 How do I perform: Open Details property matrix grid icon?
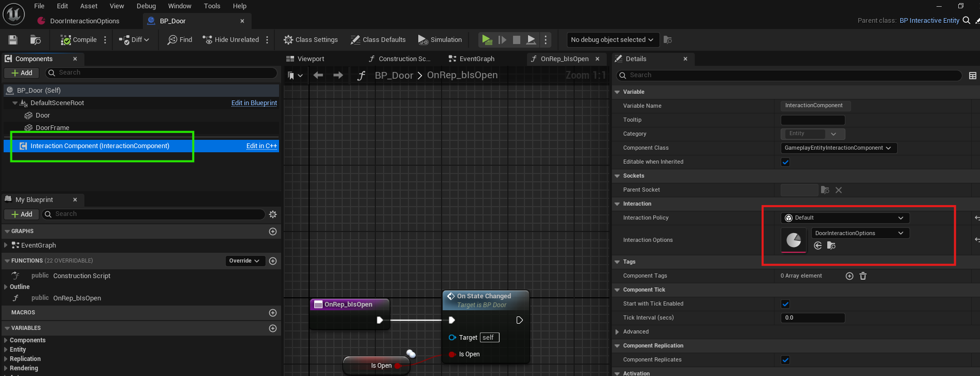(972, 76)
